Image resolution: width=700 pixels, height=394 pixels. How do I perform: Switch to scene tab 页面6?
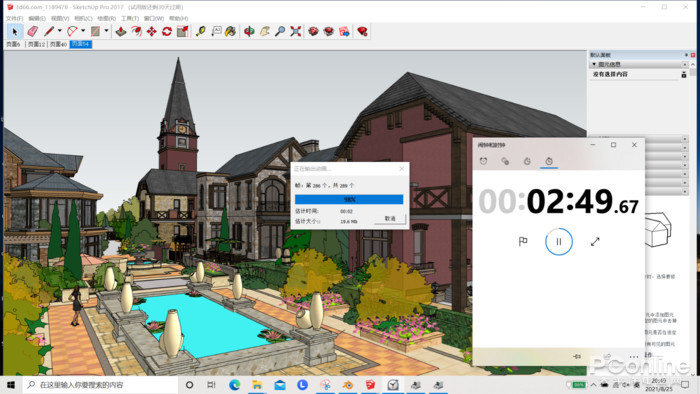13,44
